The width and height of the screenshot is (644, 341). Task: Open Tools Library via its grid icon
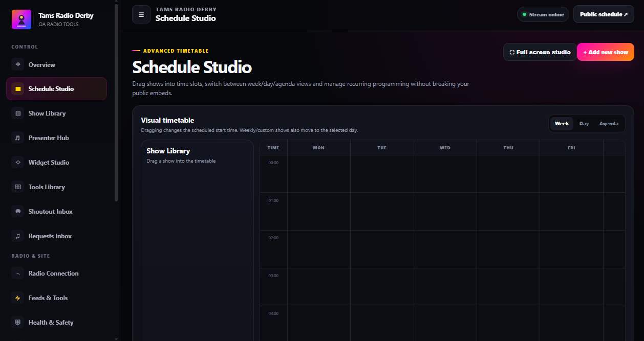[18, 187]
